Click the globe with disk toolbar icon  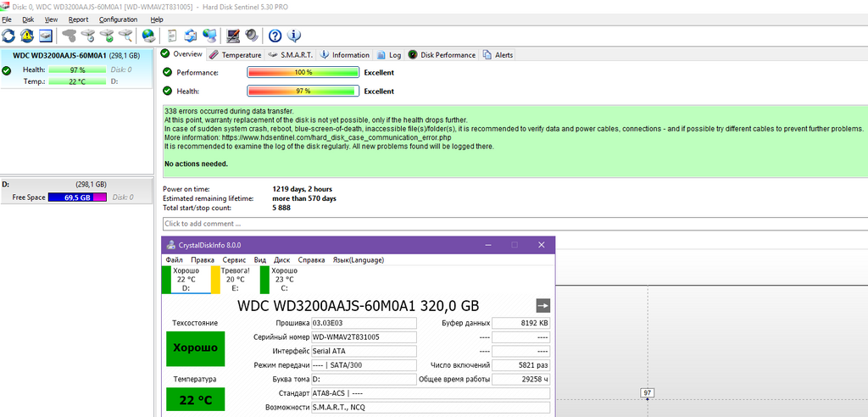coord(148,36)
